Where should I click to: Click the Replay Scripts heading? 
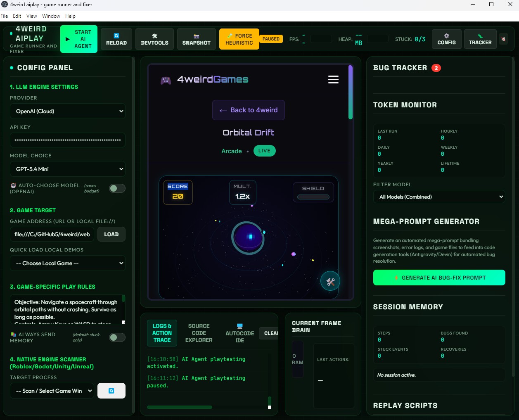(405, 406)
